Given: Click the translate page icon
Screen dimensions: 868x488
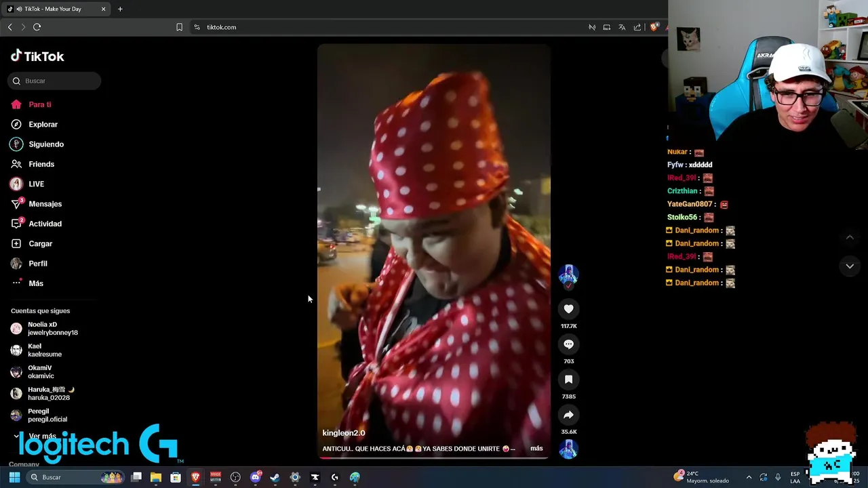Looking at the screenshot, I should coord(622,27).
